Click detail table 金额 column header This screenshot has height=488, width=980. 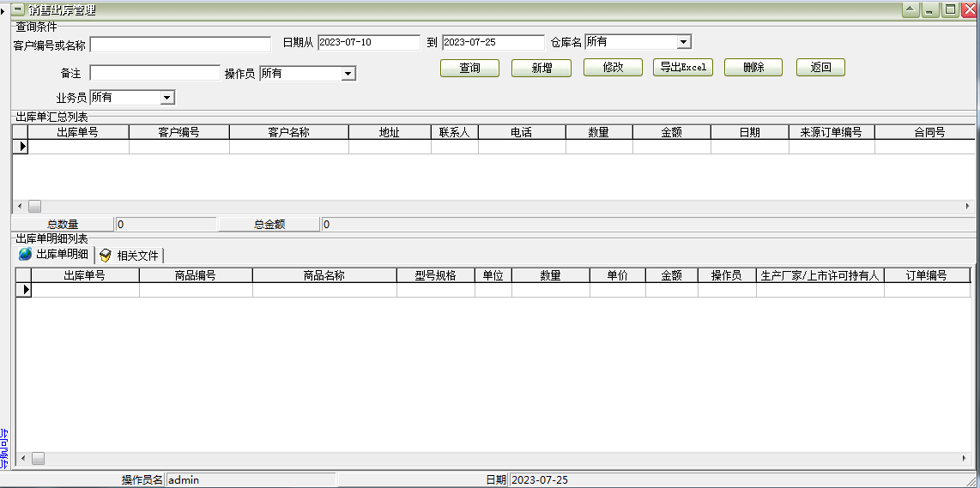(x=672, y=275)
